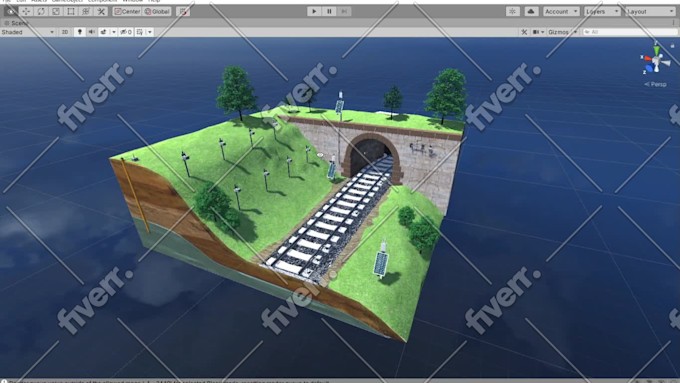
Task: Toggle Global handle rotation
Action: coord(157,11)
